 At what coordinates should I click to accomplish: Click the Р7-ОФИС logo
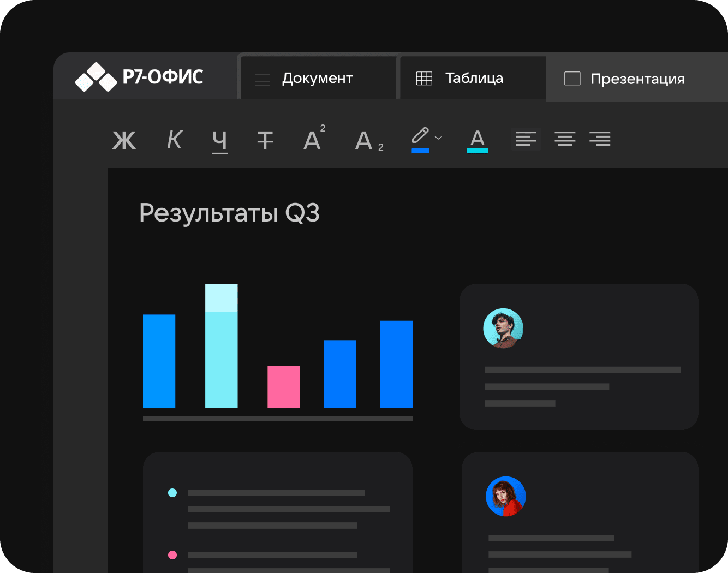(x=139, y=77)
